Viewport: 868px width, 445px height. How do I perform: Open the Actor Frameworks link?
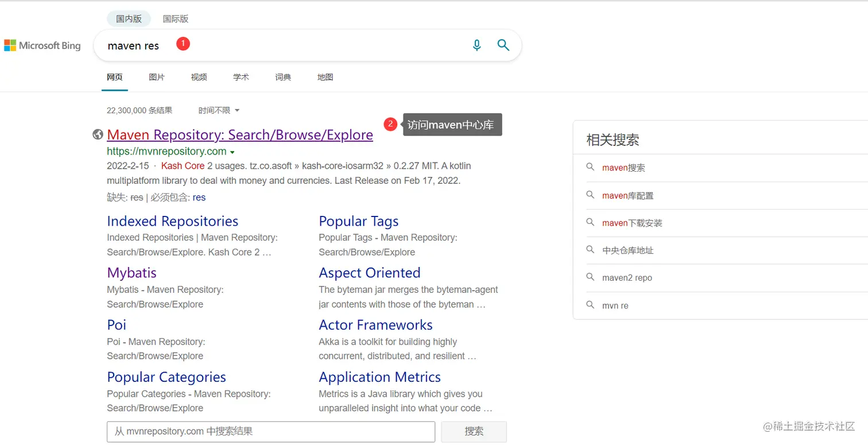(x=376, y=325)
